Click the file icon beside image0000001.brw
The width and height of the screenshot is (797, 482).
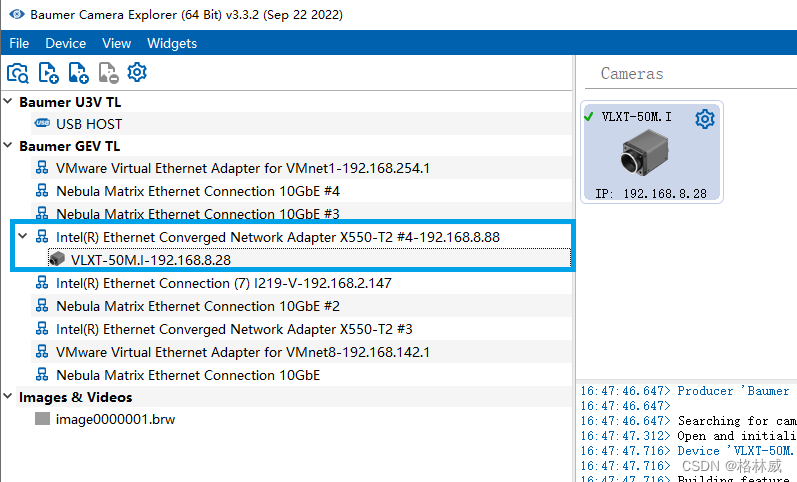(x=42, y=418)
